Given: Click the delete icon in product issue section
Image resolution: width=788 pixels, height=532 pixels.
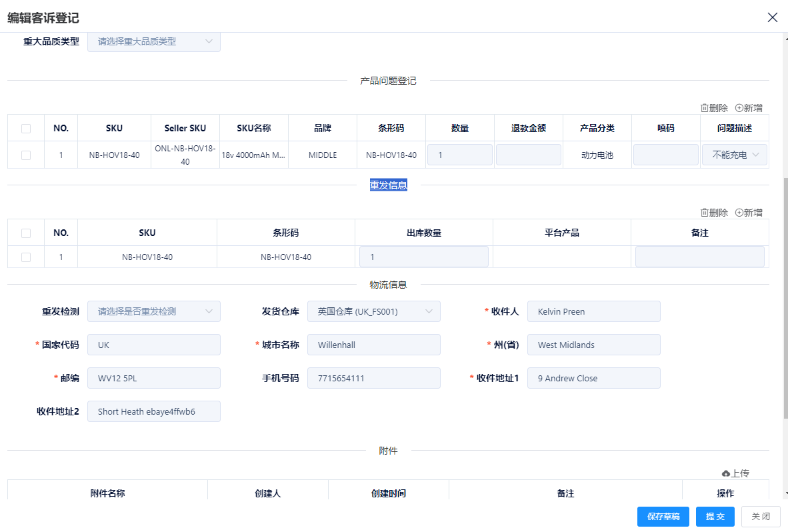Looking at the screenshot, I should pos(704,108).
